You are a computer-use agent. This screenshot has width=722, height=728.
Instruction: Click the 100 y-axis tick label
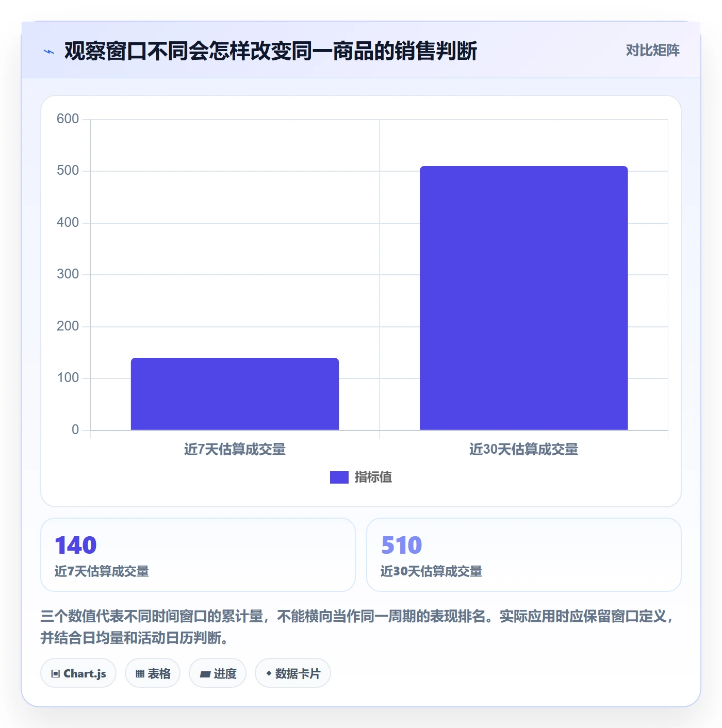(68, 378)
